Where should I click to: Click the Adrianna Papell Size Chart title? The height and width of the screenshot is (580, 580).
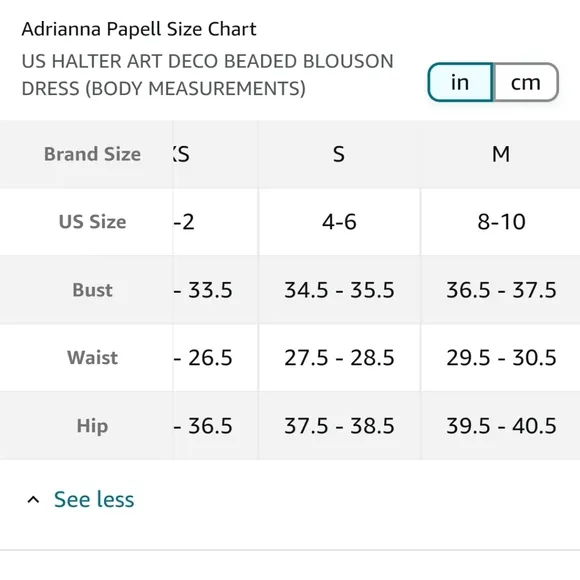click(139, 29)
